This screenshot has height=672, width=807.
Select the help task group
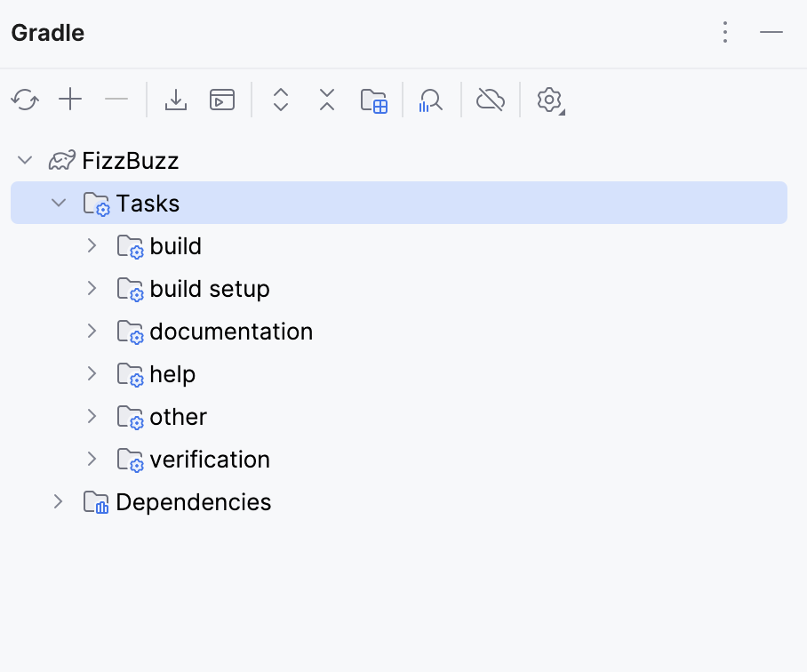(x=173, y=373)
